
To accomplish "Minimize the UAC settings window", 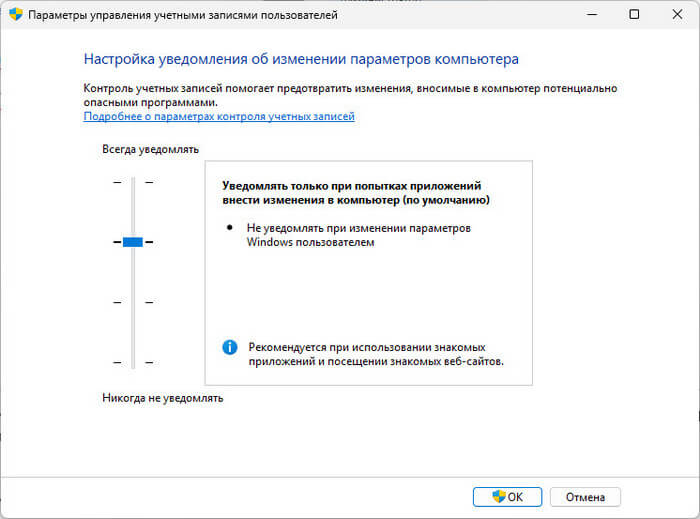I will (x=592, y=14).
